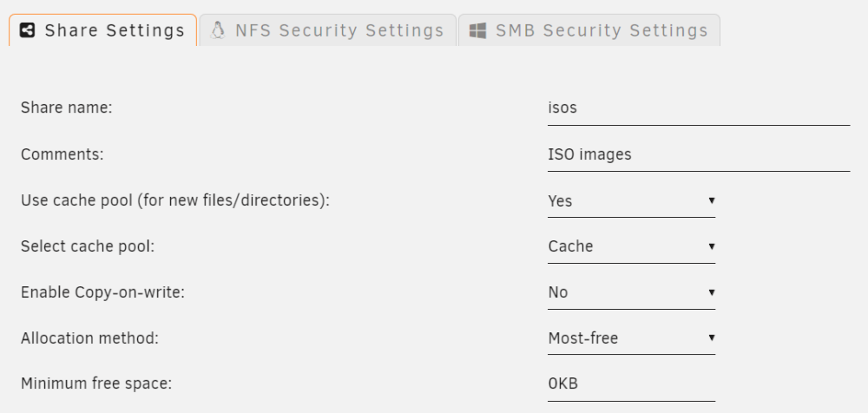Expand the arrow next to Copy-on-write No value

pos(712,292)
